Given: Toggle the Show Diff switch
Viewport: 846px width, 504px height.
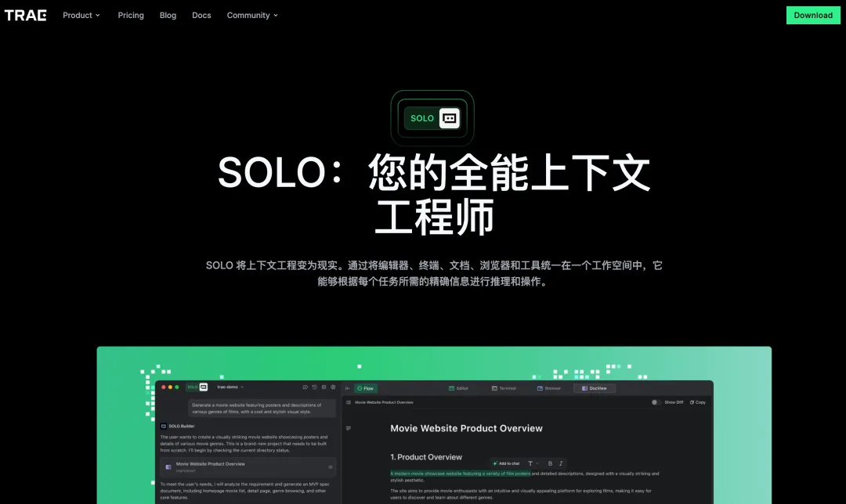Looking at the screenshot, I should (656, 401).
